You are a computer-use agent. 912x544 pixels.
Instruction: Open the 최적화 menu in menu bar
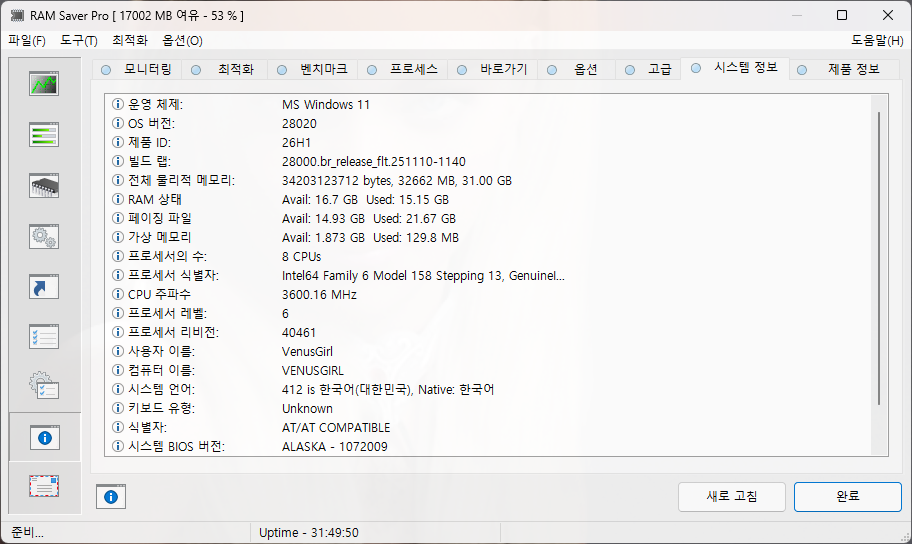pos(130,41)
